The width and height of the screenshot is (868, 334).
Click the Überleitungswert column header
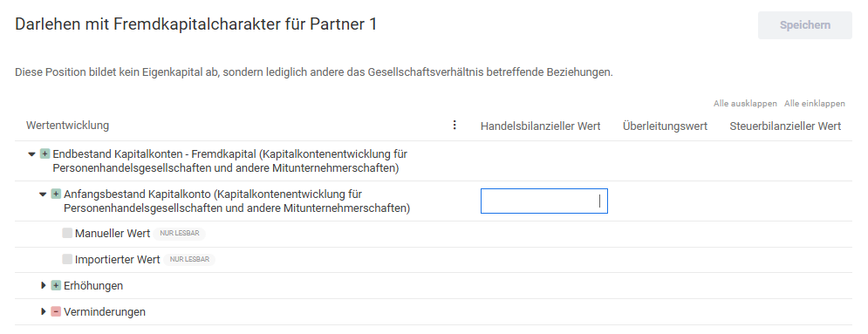coord(665,126)
